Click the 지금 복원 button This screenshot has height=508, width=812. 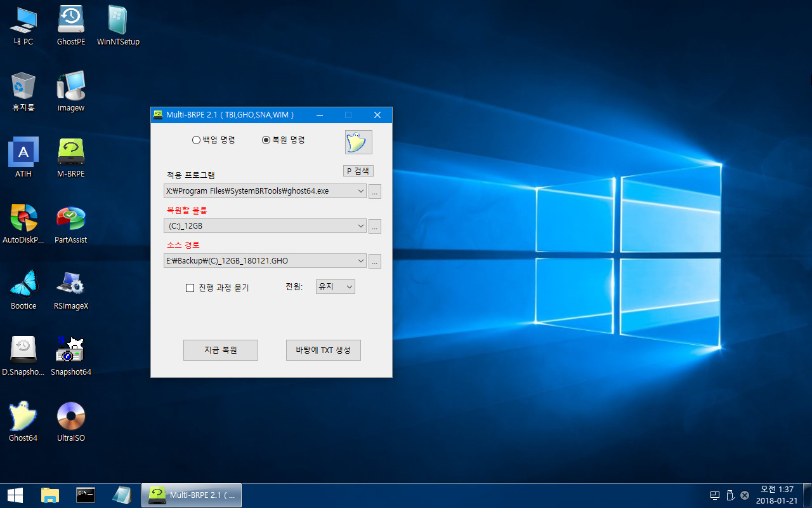pos(221,350)
